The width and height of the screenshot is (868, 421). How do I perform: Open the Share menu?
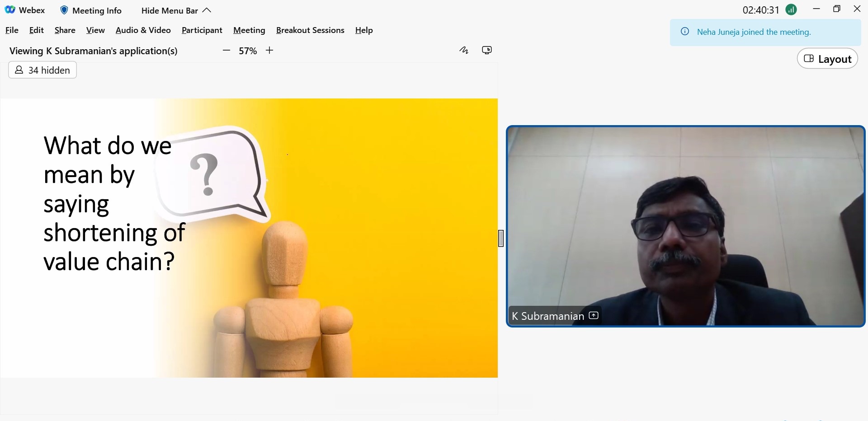coord(65,30)
